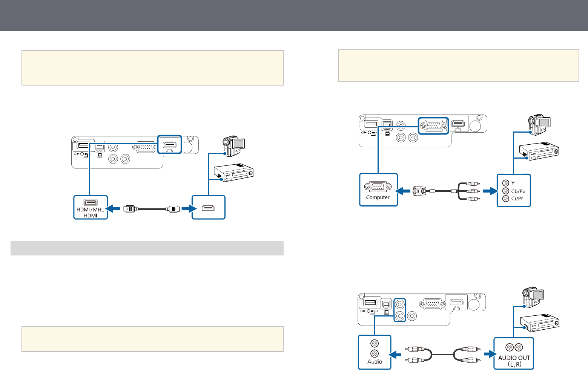This screenshot has width=588, height=370.
Task: Click the "(L,R)" label text
Action: (514, 364)
